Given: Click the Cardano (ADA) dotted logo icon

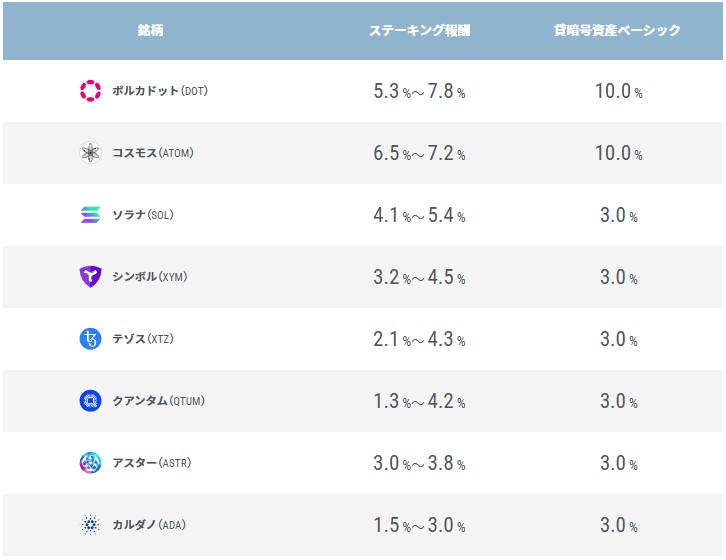Looking at the screenshot, I should coord(90,525).
